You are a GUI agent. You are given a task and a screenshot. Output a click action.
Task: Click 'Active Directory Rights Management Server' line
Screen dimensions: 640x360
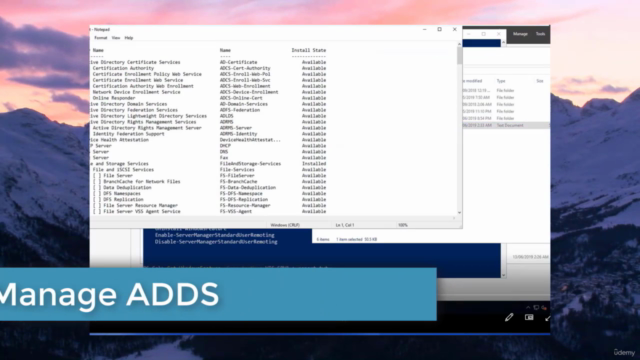click(147, 128)
